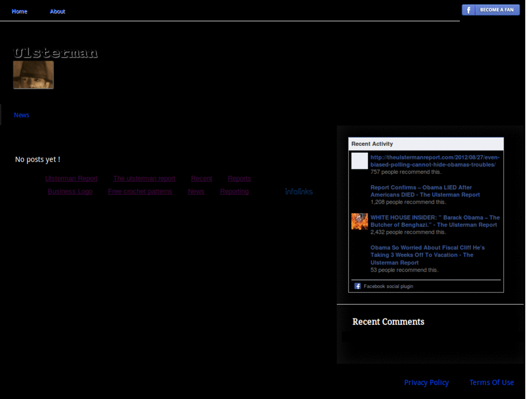Image resolution: width=532 pixels, height=399 pixels.
Task: Open the Privacy Policy footer link
Action: (426, 383)
